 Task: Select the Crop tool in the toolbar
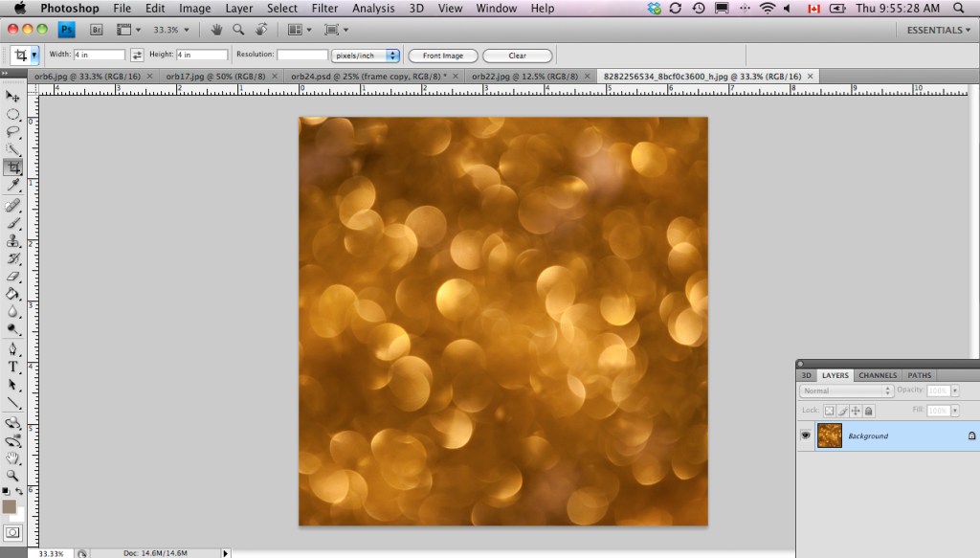pyautogui.click(x=13, y=166)
